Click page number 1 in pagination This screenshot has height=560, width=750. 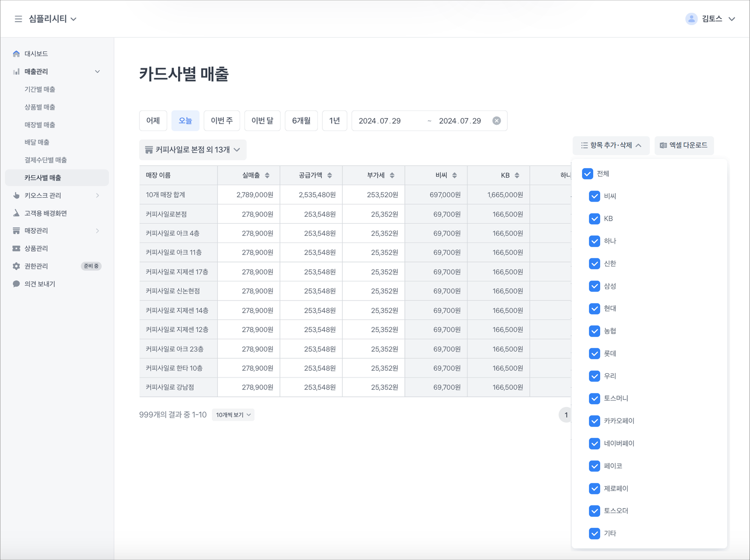[x=566, y=415]
